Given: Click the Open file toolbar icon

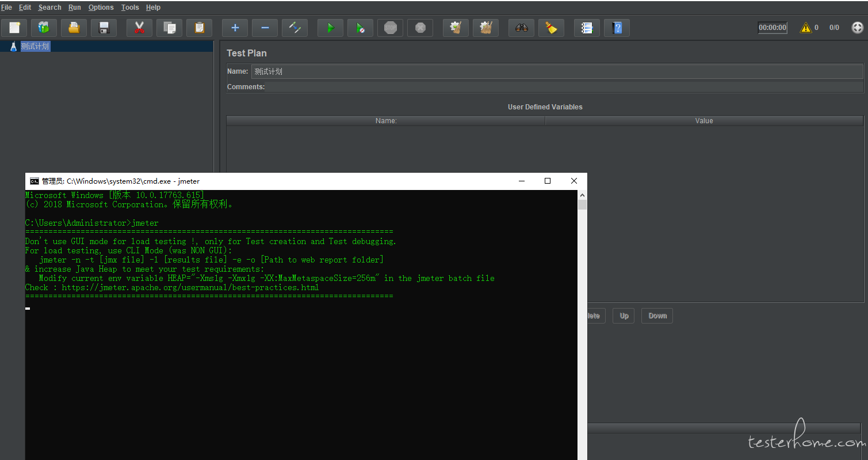Looking at the screenshot, I should (x=74, y=28).
